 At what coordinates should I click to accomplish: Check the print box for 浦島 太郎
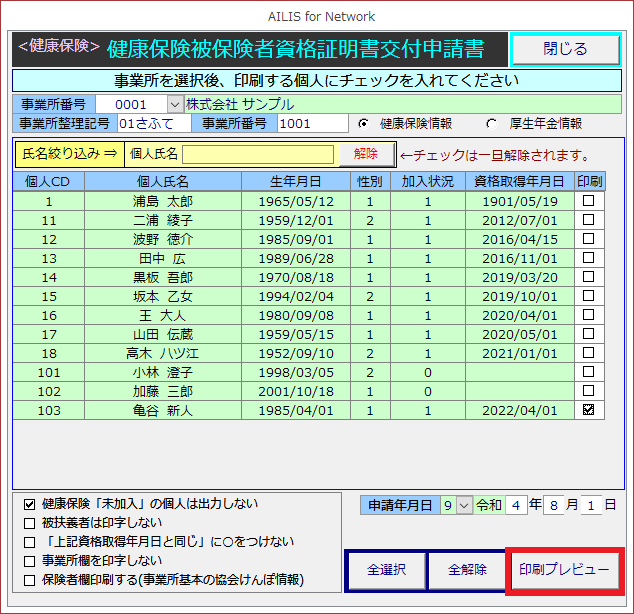pyautogui.click(x=589, y=201)
